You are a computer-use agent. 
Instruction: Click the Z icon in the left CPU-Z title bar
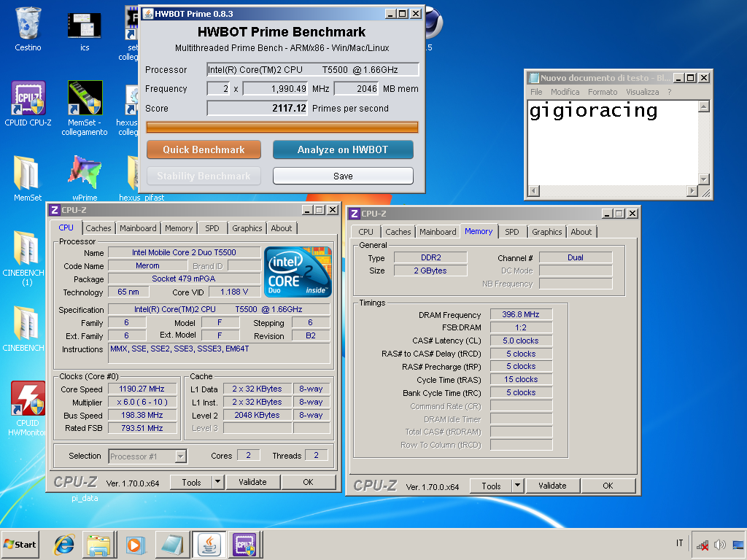pos(55,210)
